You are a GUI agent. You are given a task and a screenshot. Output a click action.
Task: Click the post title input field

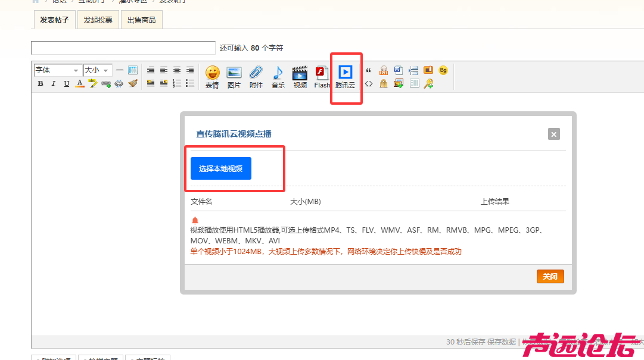tap(123, 48)
